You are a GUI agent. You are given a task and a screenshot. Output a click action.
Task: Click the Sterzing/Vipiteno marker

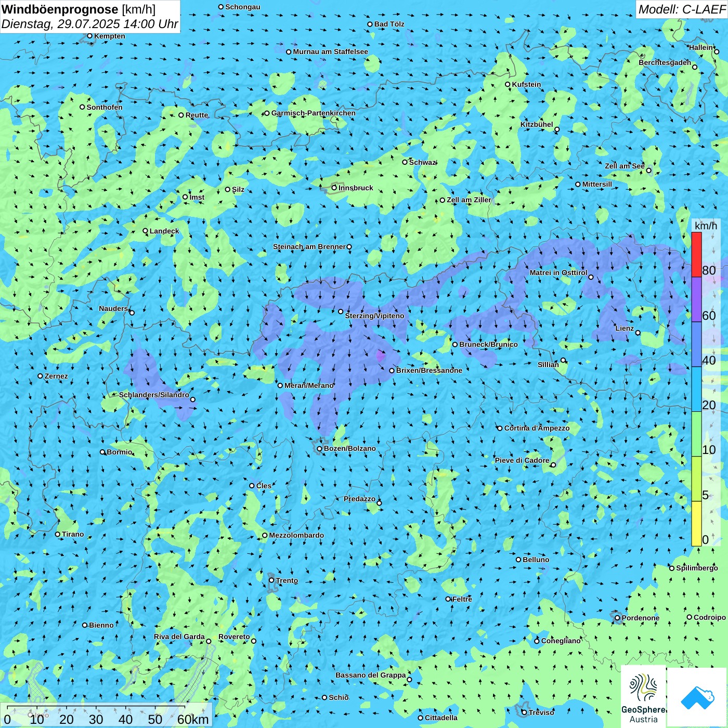341,311
